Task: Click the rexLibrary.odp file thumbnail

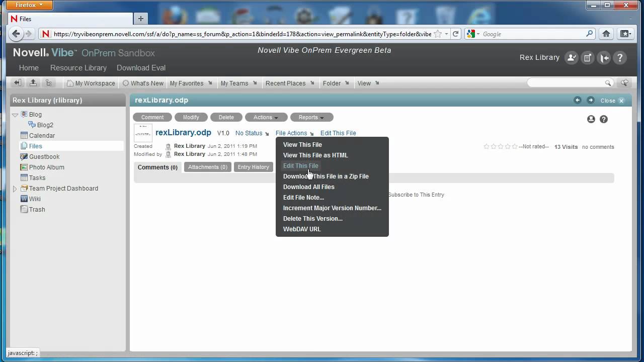Action: (143, 133)
